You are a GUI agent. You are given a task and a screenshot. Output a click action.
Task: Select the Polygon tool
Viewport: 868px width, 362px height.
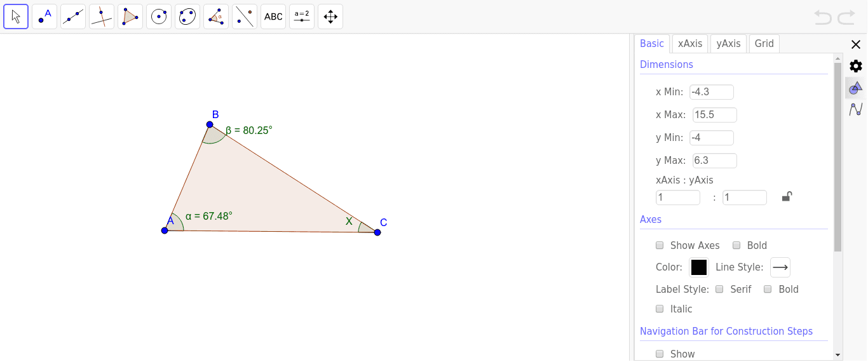pos(130,17)
